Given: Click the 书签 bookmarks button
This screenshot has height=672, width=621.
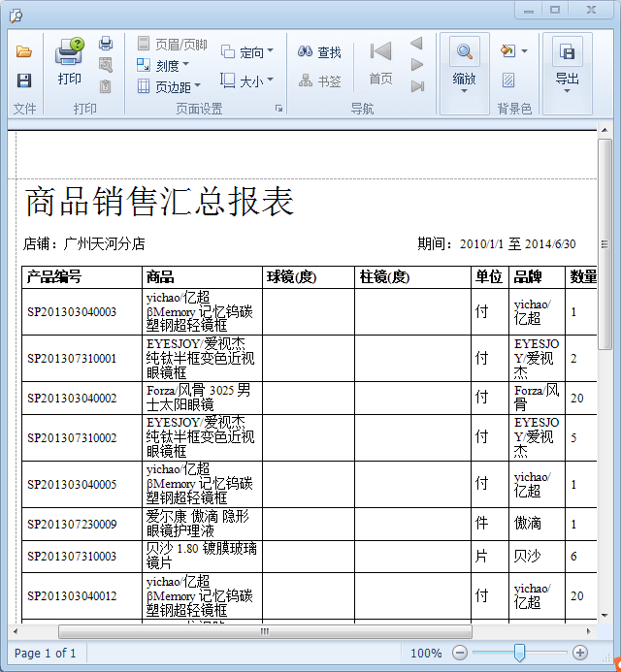Looking at the screenshot, I should click(x=320, y=80).
